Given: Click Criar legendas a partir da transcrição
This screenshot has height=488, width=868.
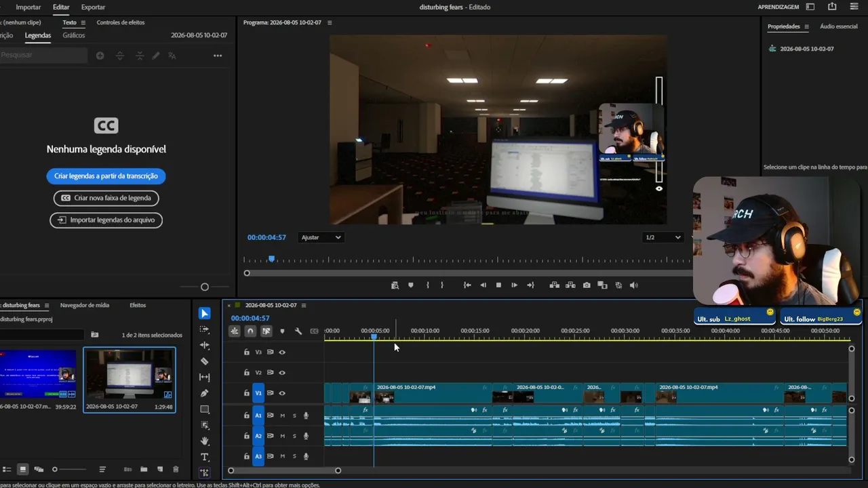Looking at the screenshot, I should (106, 176).
